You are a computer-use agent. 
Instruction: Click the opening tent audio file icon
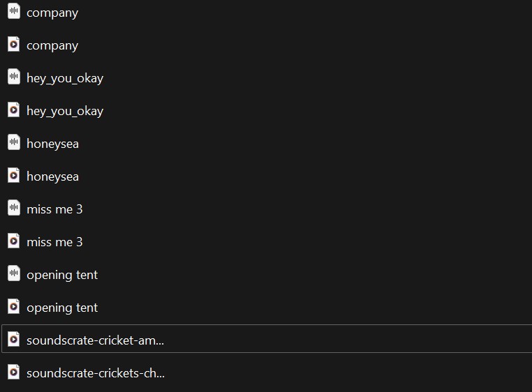coord(13,274)
